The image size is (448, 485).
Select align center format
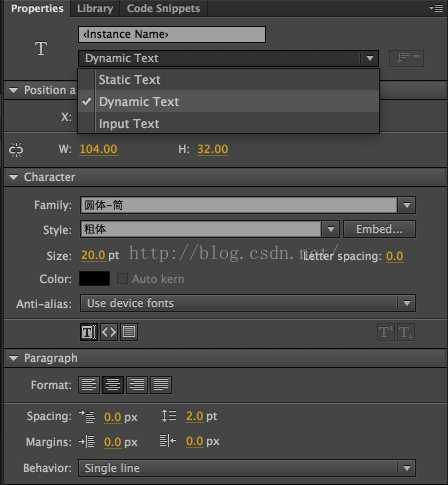[113, 385]
